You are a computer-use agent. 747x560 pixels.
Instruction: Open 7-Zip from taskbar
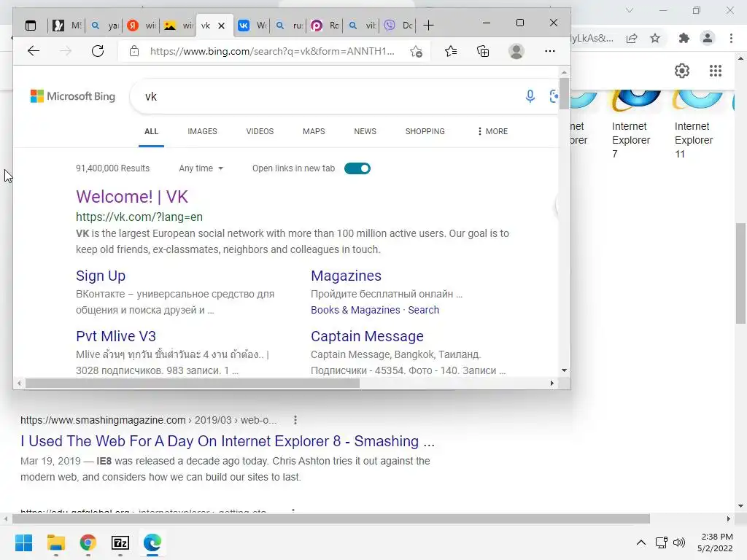coord(120,542)
